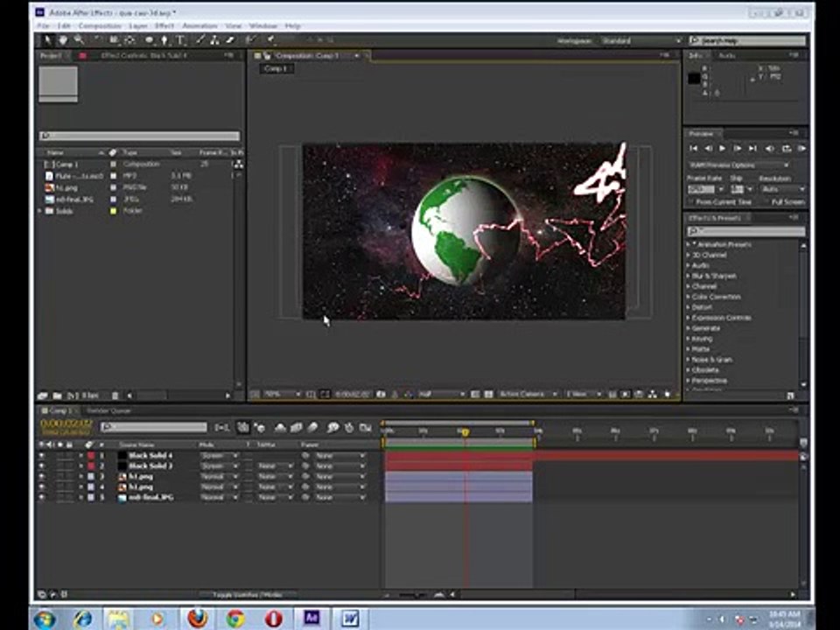Viewport: 840px width, 630px height.
Task: Hide the nxb-final.JPG layer
Action: click(x=41, y=497)
